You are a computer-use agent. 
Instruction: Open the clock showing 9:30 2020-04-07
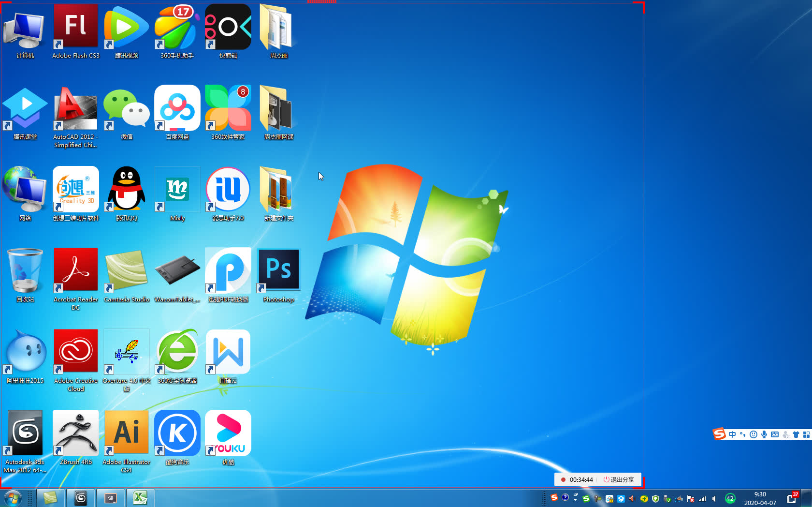pos(760,498)
